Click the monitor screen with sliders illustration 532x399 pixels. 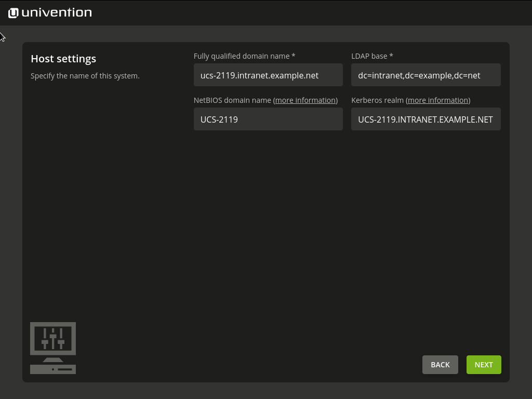point(53,338)
